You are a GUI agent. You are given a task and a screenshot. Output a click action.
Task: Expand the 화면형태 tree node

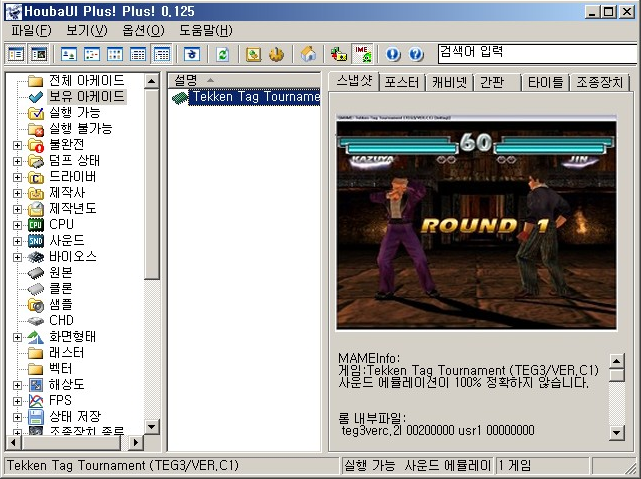tap(17, 337)
